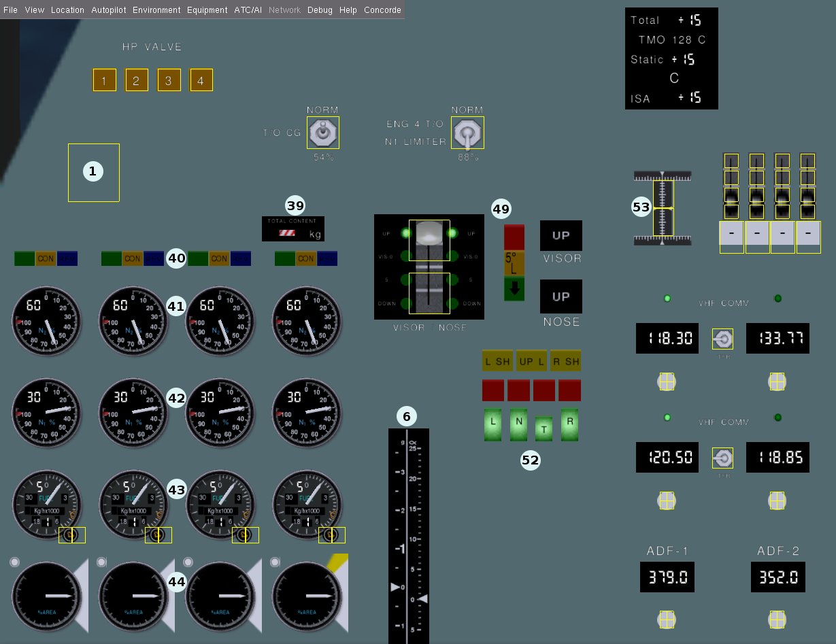The height and width of the screenshot is (644, 836).
Task: Open the Concorde menu
Action: (382, 10)
